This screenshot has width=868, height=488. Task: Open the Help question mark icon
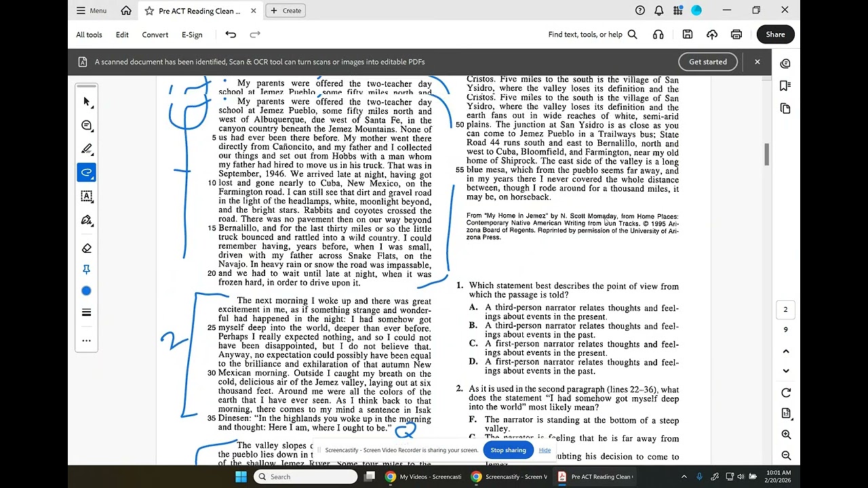(x=640, y=10)
